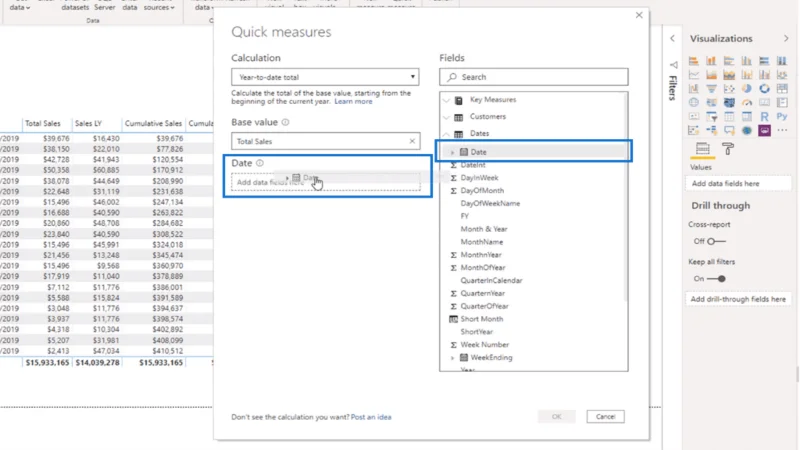Close the Quick measures dialog

coord(639,15)
